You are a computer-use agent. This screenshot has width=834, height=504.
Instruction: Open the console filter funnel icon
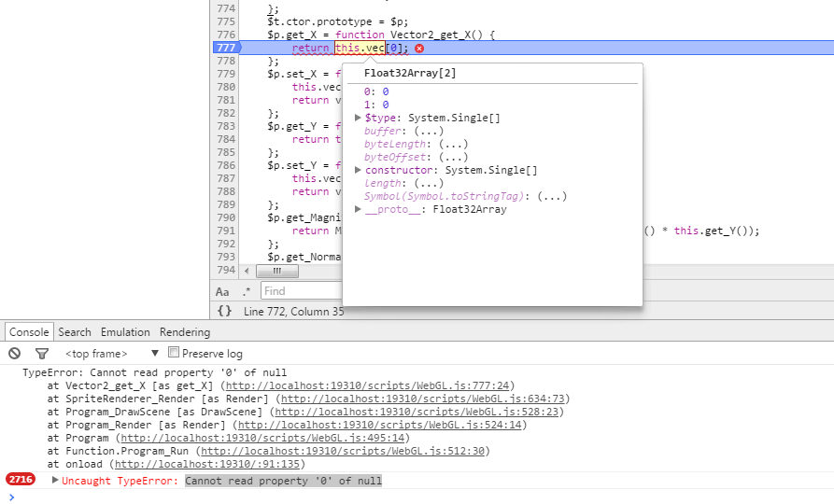pyautogui.click(x=42, y=353)
